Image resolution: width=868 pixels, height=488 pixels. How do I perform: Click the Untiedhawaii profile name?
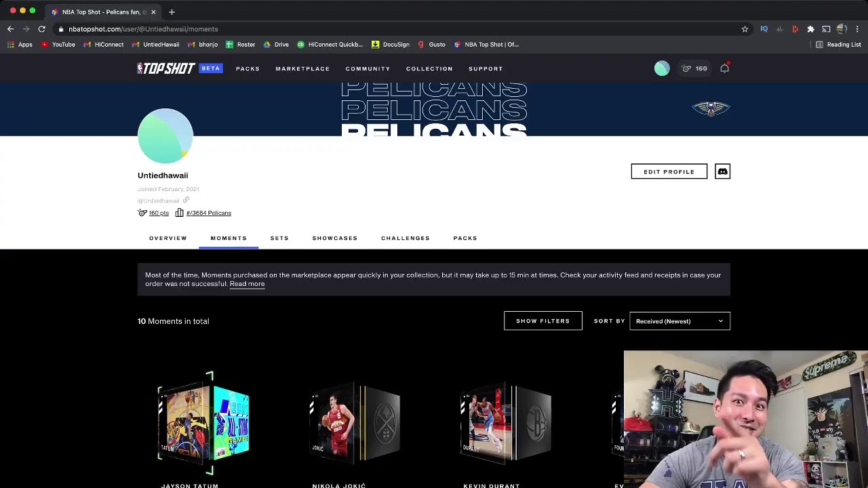pyautogui.click(x=163, y=176)
